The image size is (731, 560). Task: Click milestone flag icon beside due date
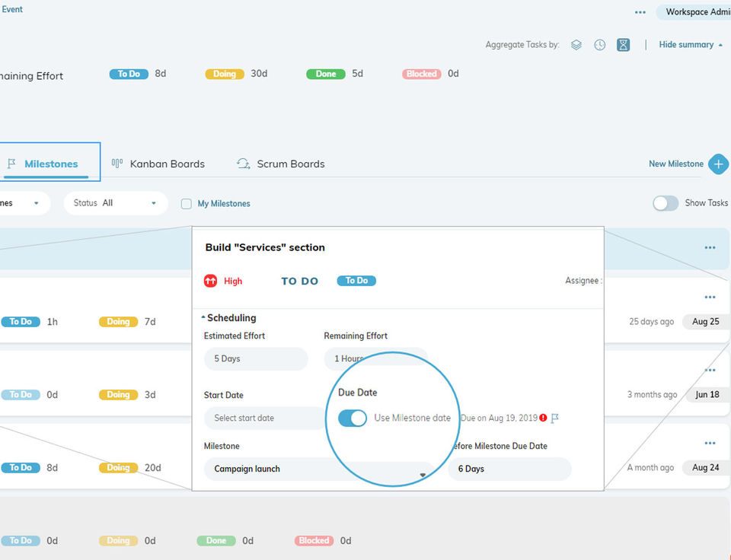coord(555,418)
